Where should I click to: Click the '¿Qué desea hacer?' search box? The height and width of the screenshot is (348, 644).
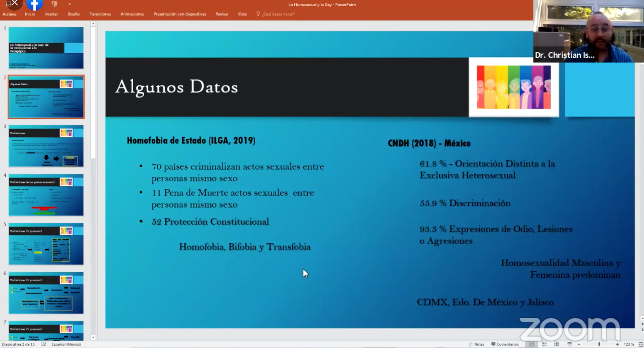pos(278,14)
